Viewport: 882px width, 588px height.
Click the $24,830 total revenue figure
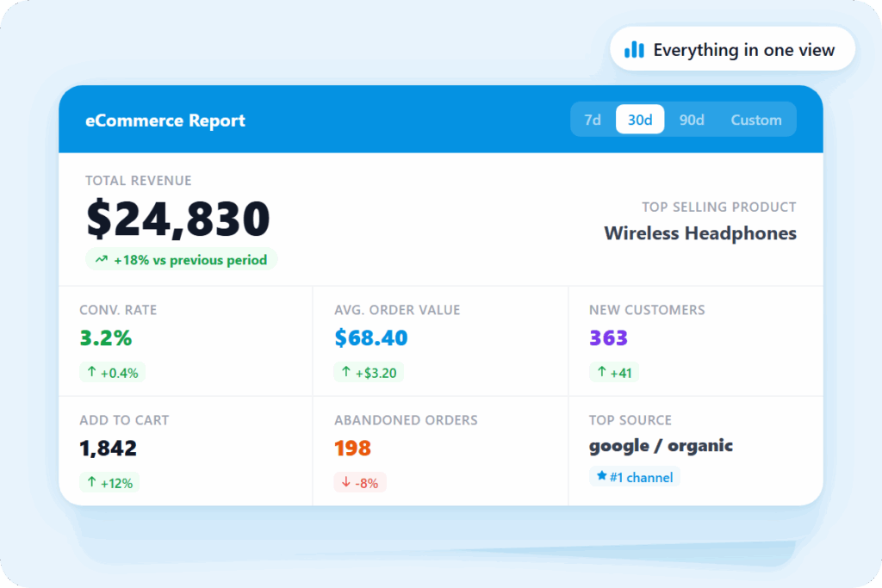[178, 220]
